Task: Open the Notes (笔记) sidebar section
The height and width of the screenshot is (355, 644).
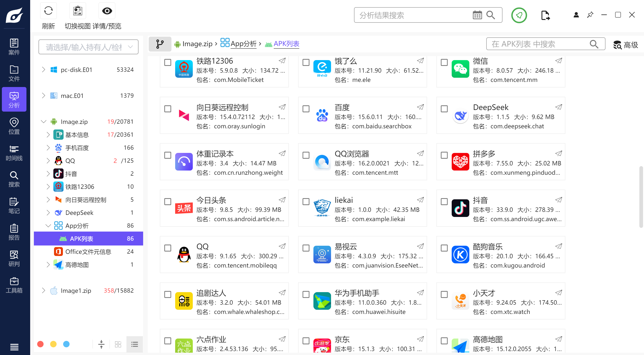Action: (14, 206)
